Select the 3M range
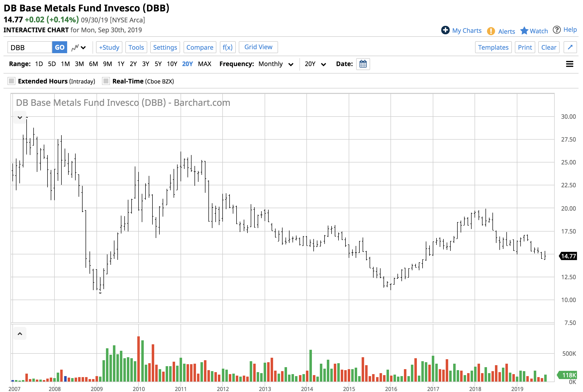Image resolution: width=583 pixels, height=392 pixels. [79, 64]
